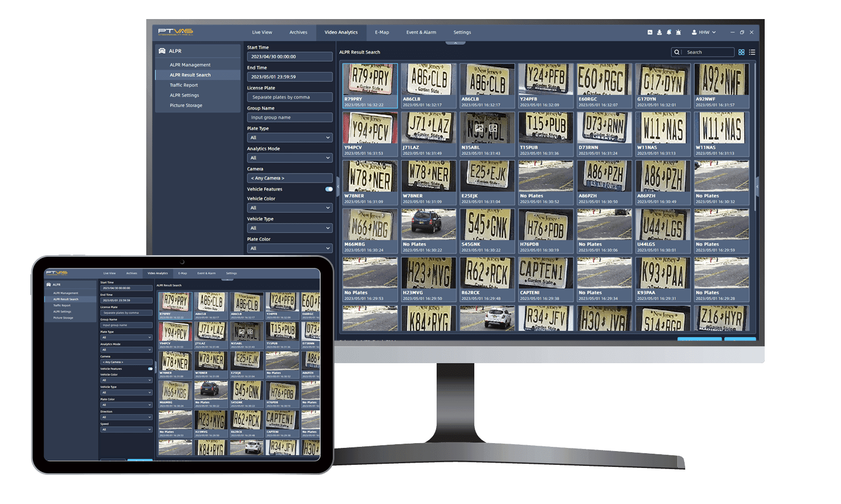Click the Start Time field on the monitor
The image size is (841, 504).
point(290,57)
